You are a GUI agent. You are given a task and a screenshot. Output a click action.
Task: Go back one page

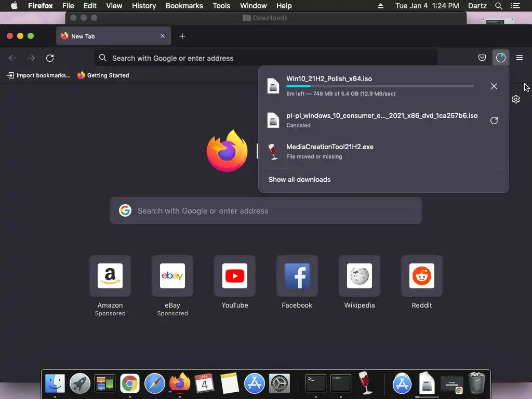click(12, 58)
